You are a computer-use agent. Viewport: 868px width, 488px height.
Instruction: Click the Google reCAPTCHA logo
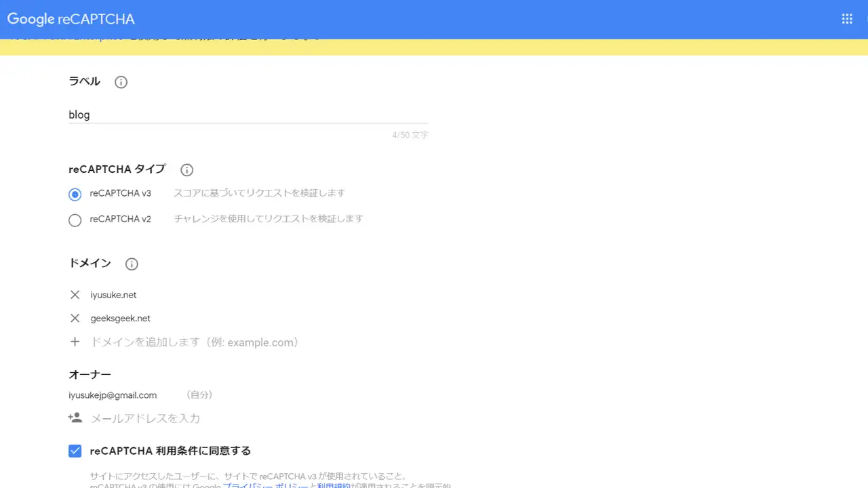coord(71,19)
